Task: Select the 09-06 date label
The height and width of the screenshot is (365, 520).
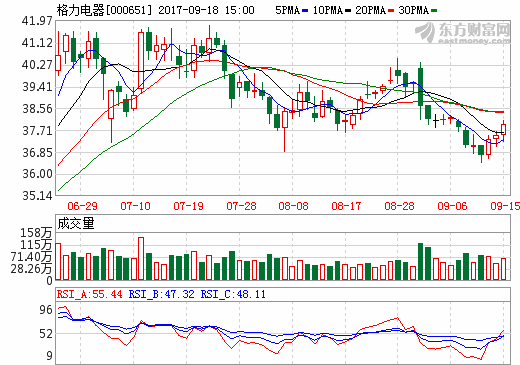Action: [x=452, y=206]
